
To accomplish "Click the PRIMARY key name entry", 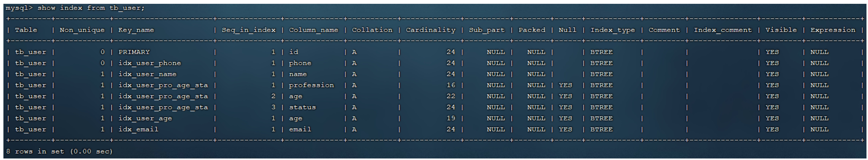I will pyautogui.click(x=134, y=52).
